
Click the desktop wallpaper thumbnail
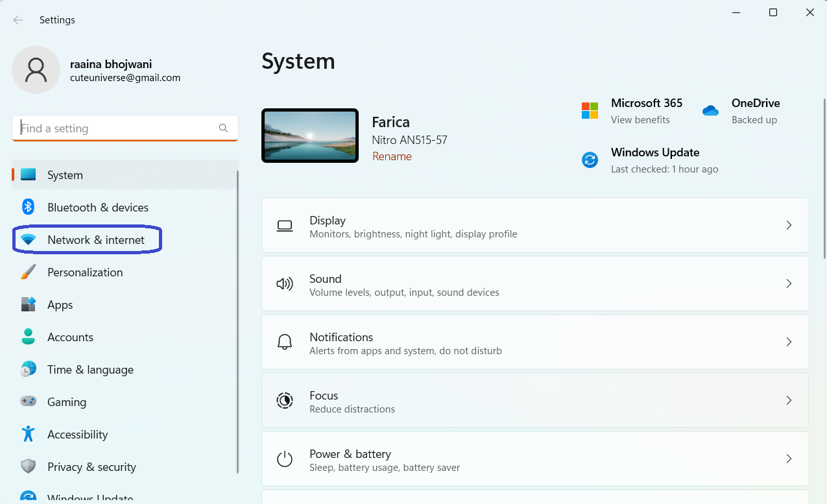310,136
